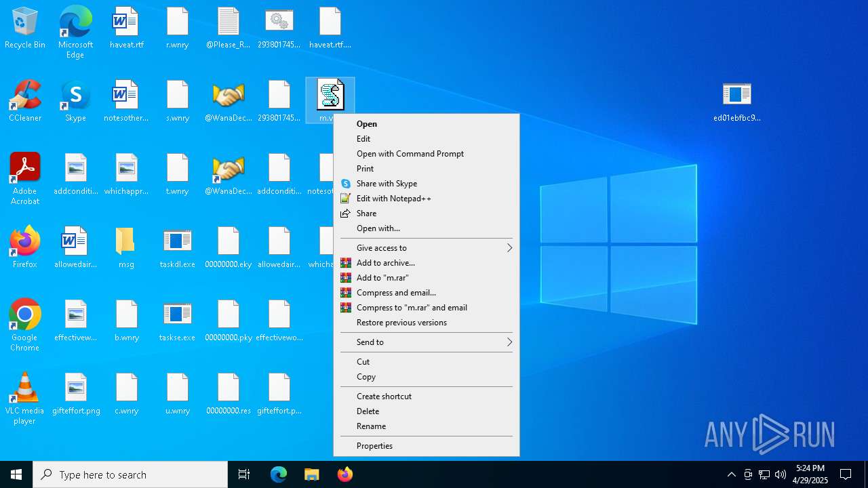The width and height of the screenshot is (868, 488).
Task: Click the taskbar search box
Action: (130, 474)
